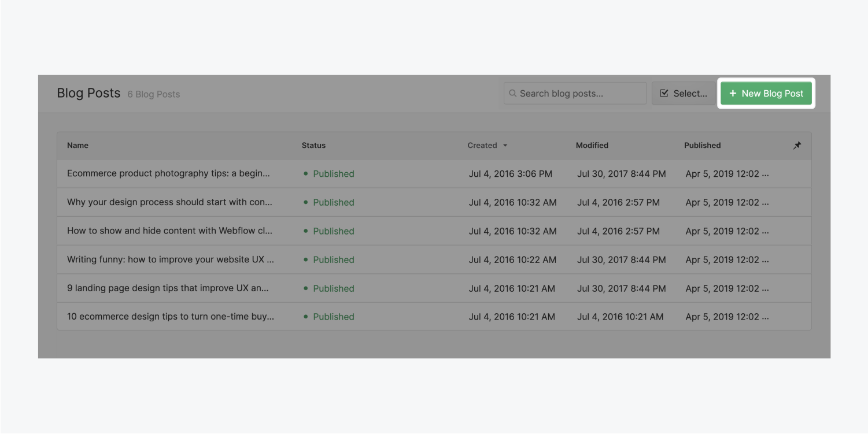
Task: Sort posts by the Published column
Action: pyautogui.click(x=702, y=146)
